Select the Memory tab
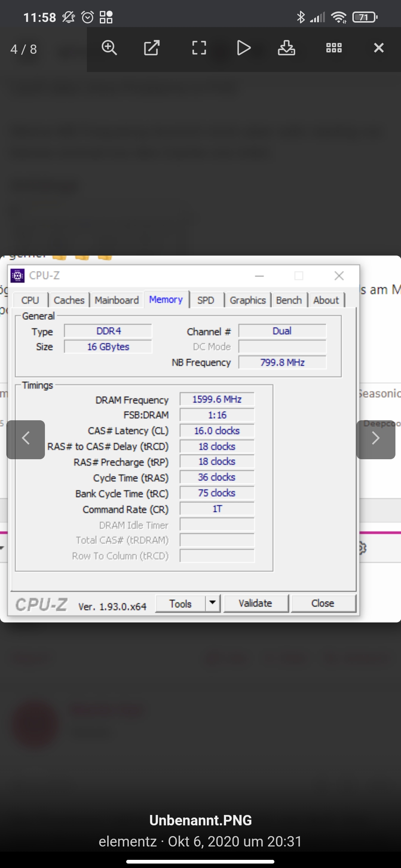This screenshot has width=401, height=868. pyautogui.click(x=166, y=299)
